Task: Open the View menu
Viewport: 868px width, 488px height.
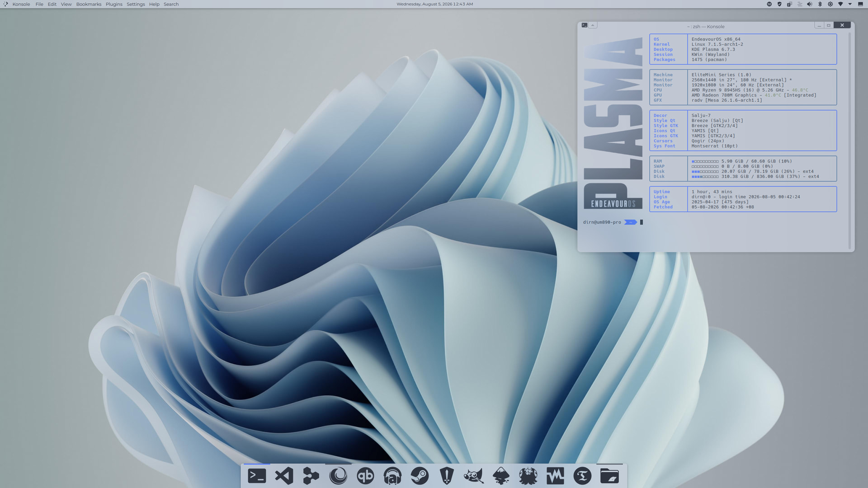Action: point(66,4)
